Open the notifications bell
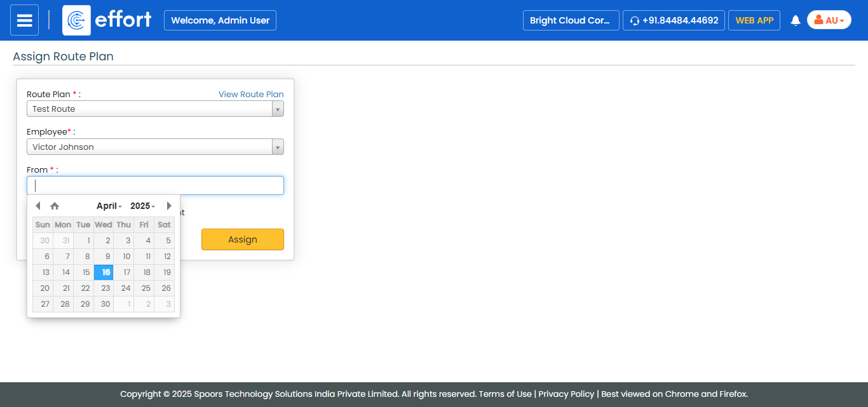This screenshot has width=868, height=407. (x=795, y=20)
